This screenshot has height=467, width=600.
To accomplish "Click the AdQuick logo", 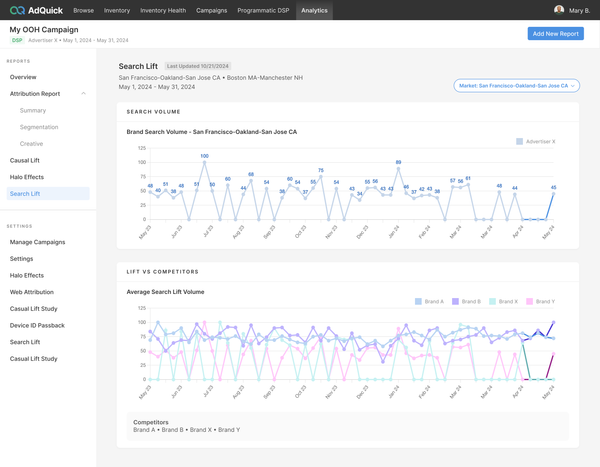I will click(x=36, y=10).
